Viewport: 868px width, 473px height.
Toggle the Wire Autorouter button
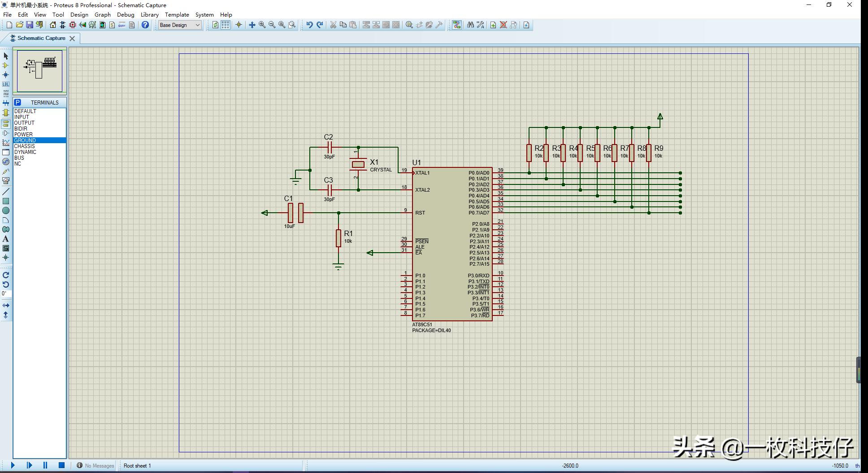[456, 25]
